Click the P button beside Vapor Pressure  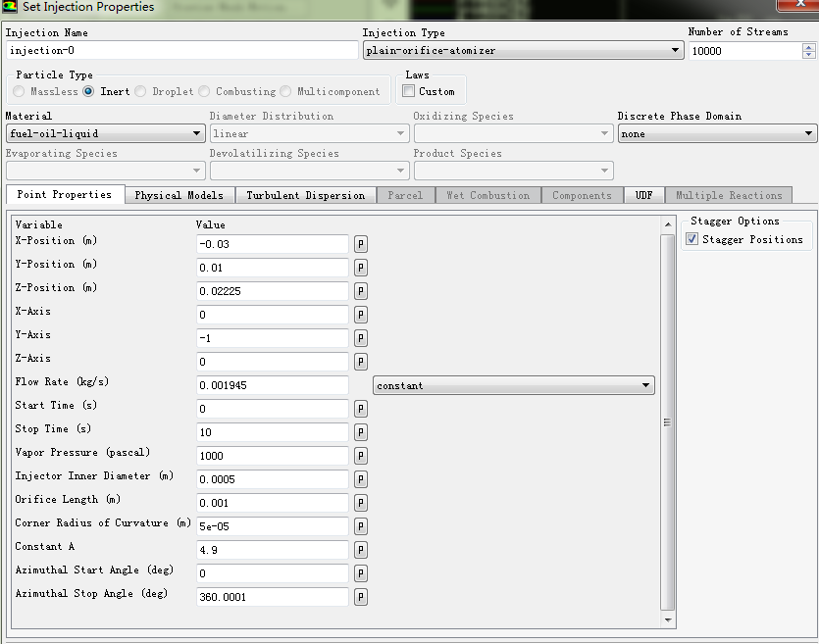[x=360, y=456]
